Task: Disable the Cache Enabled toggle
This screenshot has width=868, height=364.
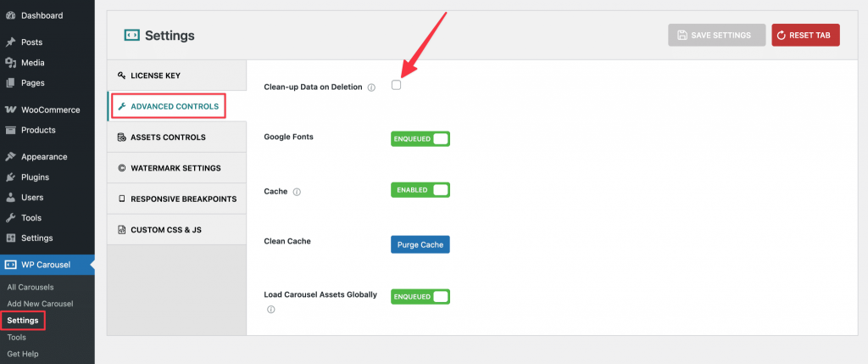Action: point(420,190)
